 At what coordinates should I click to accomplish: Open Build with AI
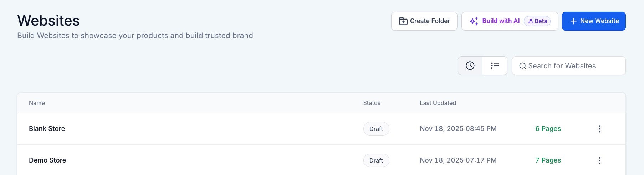tap(500, 21)
